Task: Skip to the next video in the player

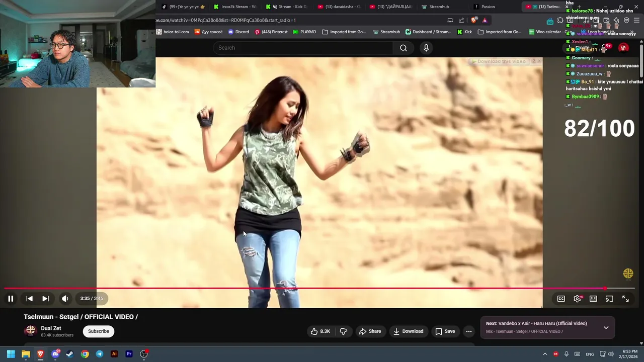Action: 45,299
